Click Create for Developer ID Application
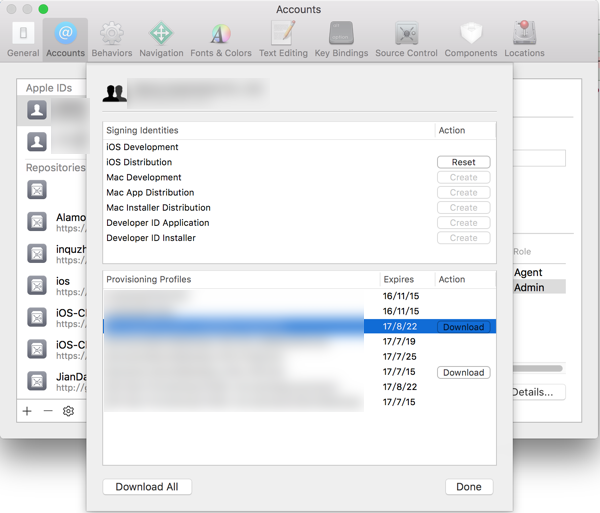Viewport: 600px width, 513px height. tap(463, 223)
